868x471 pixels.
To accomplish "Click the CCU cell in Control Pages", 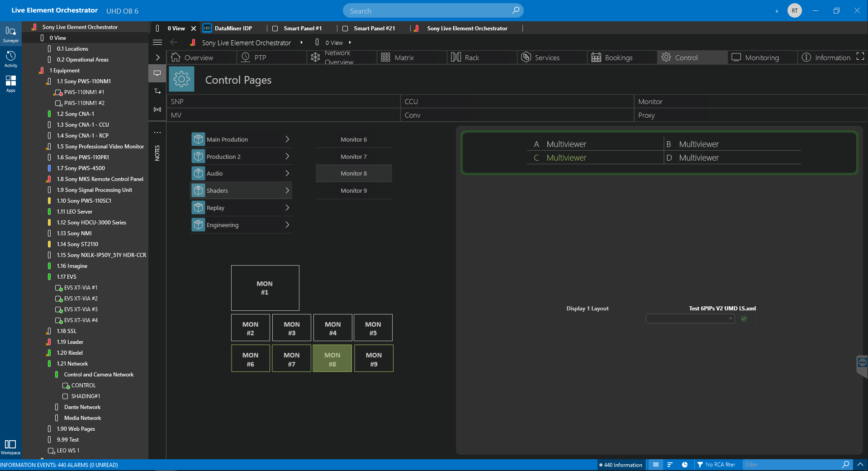I will tap(517, 101).
